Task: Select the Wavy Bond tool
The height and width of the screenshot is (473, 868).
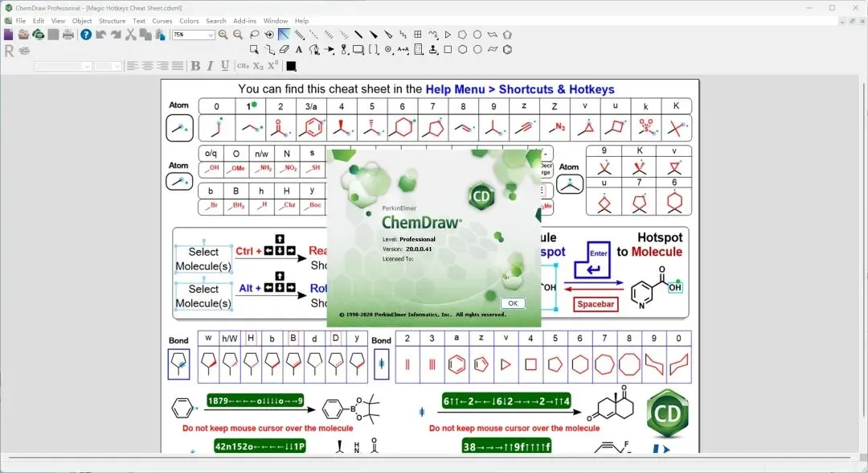Action: [x=403, y=35]
